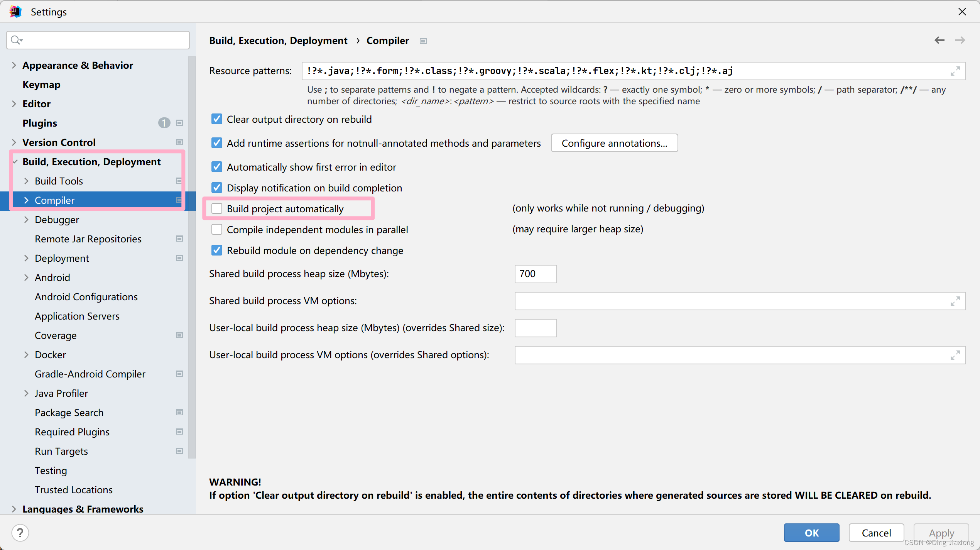This screenshot has height=550, width=980.
Task: Select Keymap in settings tree
Action: [41, 85]
